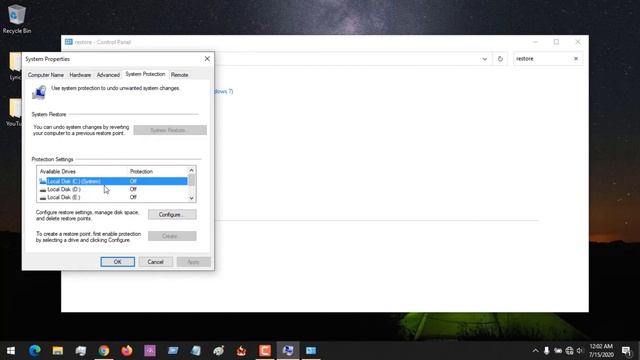Screen dimensions: 640x360
Task: Click the drives list scroll-down arrow
Action: point(191,198)
